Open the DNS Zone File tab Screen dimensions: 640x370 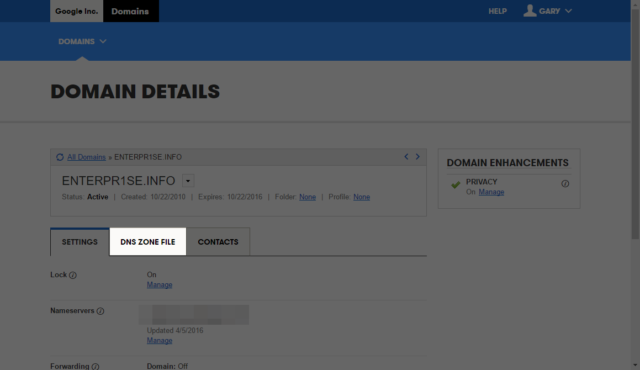coord(148,242)
